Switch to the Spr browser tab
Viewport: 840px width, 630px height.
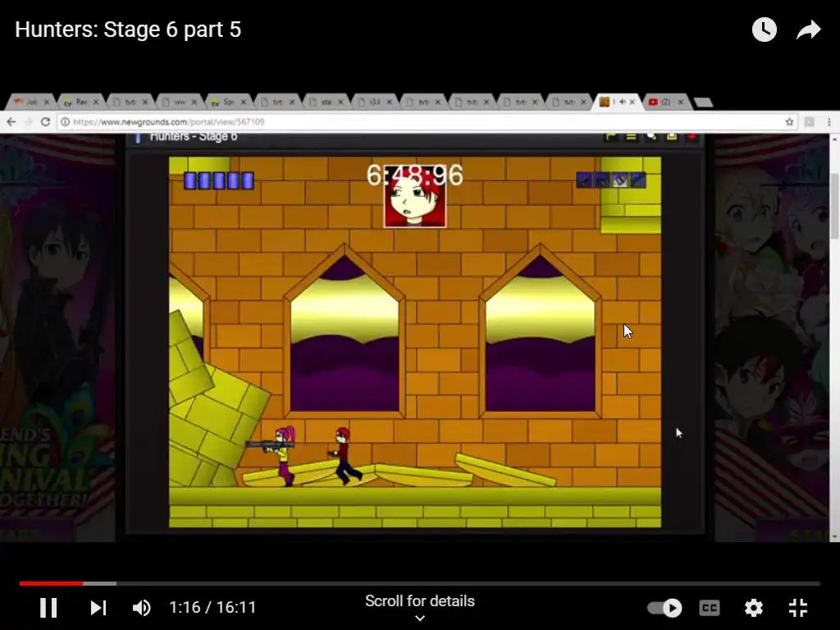point(226,101)
